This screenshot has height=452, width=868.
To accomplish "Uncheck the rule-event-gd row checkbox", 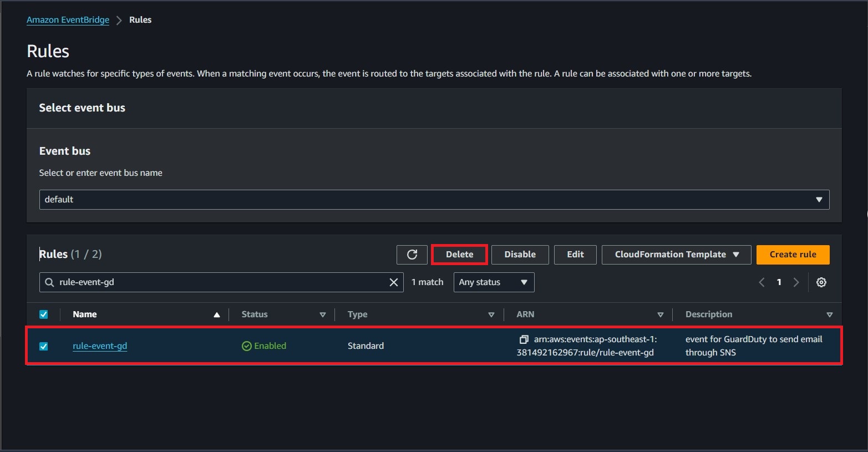I will tap(44, 346).
